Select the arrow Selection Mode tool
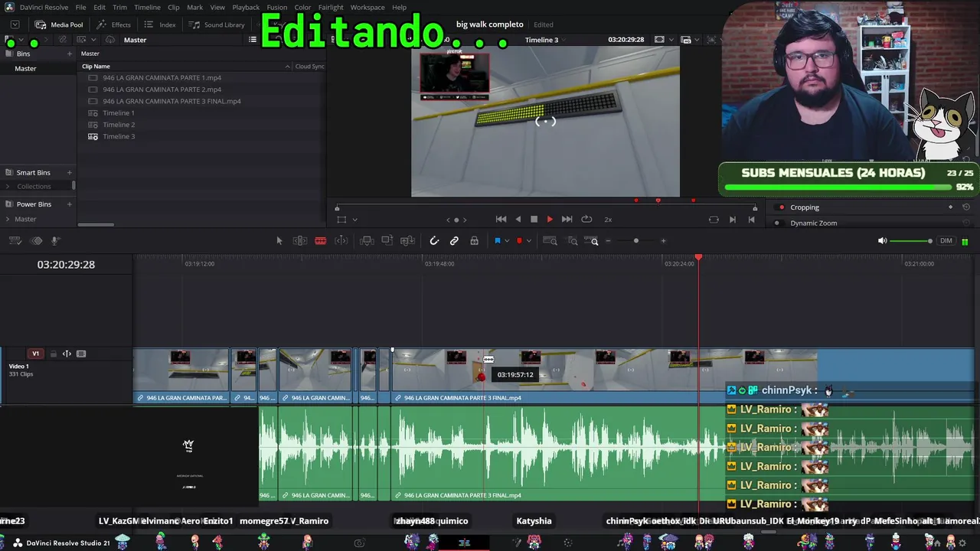Image resolution: width=980 pixels, height=551 pixels. pos(279,241)
